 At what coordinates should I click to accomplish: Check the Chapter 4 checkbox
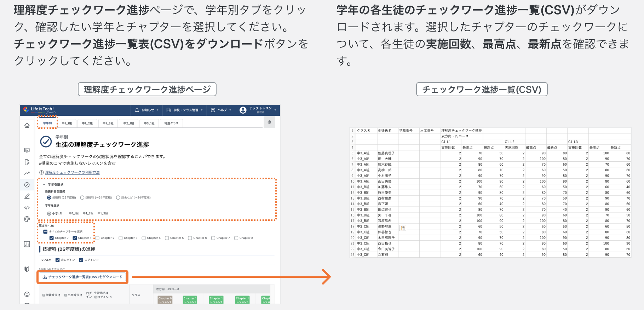pos(144,238)
